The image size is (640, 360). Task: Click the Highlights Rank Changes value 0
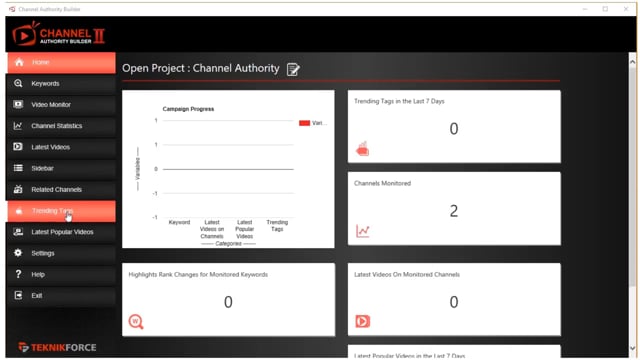(228, 302)
